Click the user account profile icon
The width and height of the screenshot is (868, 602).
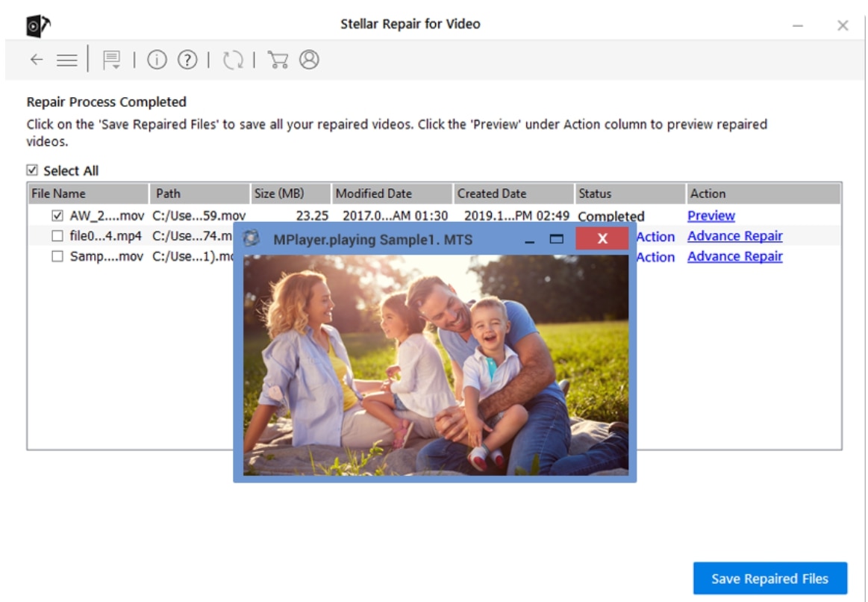309,59
